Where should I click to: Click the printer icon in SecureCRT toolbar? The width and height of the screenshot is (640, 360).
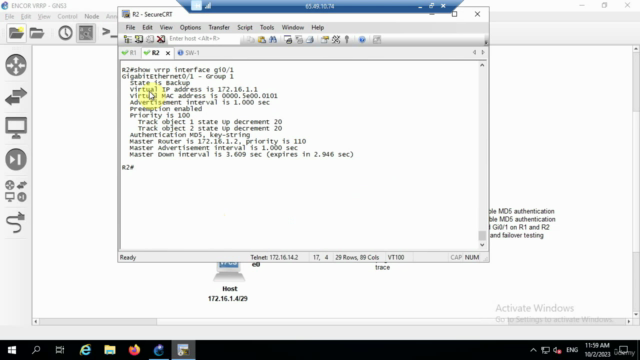[310, 39]
